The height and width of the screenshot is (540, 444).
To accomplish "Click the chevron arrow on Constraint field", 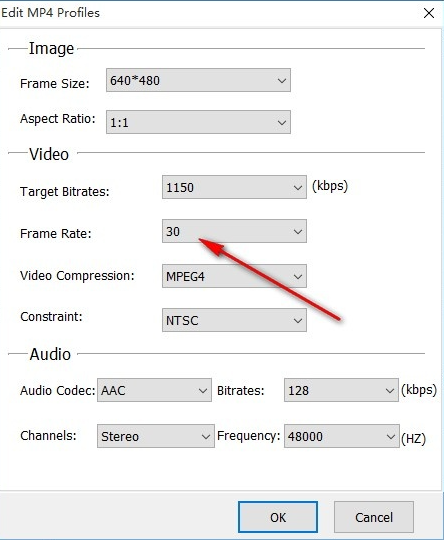I will [298, 321].
